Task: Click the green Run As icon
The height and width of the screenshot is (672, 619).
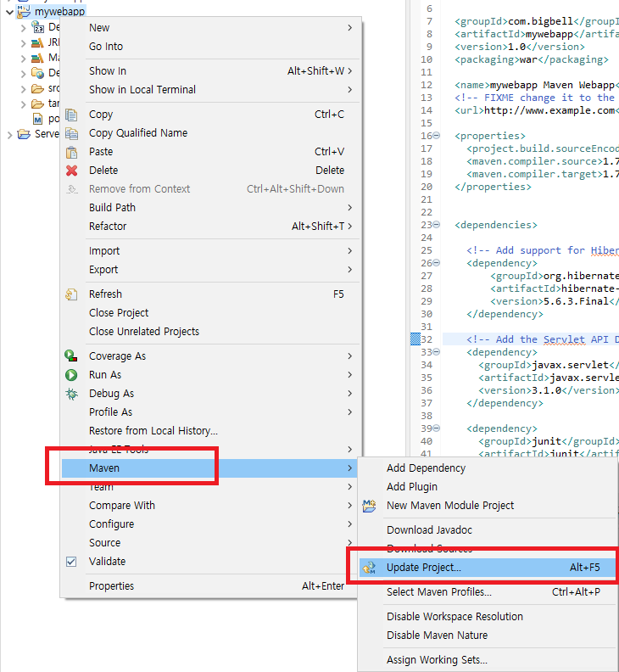Action: 71,375
